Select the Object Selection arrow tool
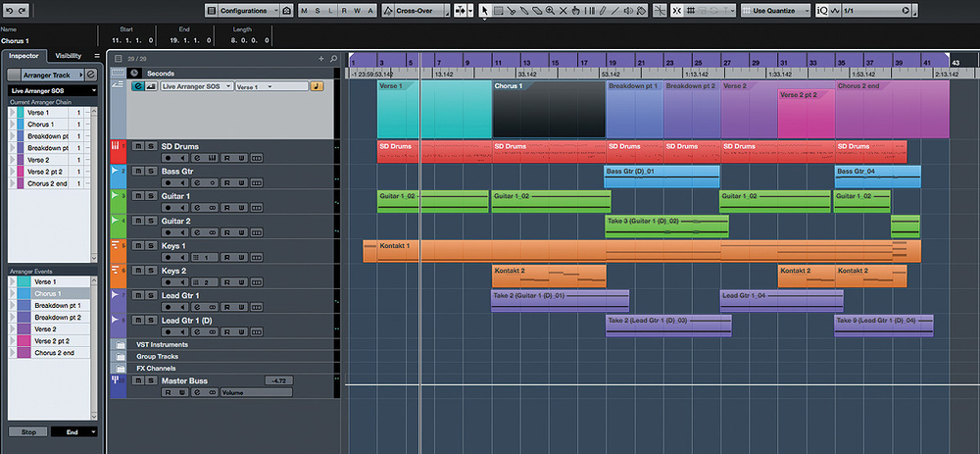This screenshot has height=454, width=980. click(x=486, y=11)
